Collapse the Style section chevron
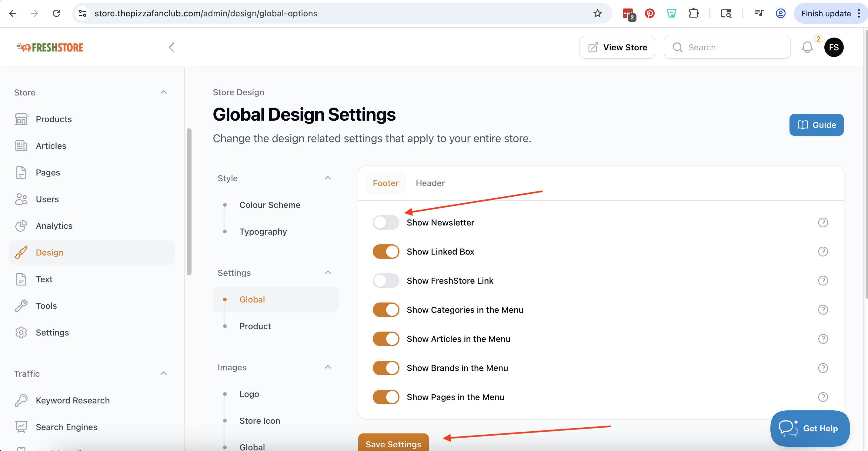The width and height of the screenshot is (868, 451). (328, 178)
